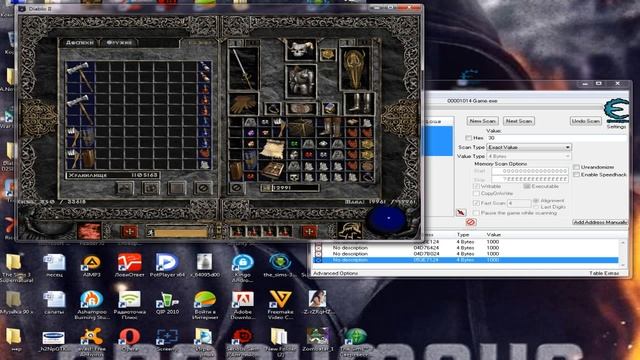
Task: Click Advanced Options in Cheat Engine
Action: click(x=335, y=273)
